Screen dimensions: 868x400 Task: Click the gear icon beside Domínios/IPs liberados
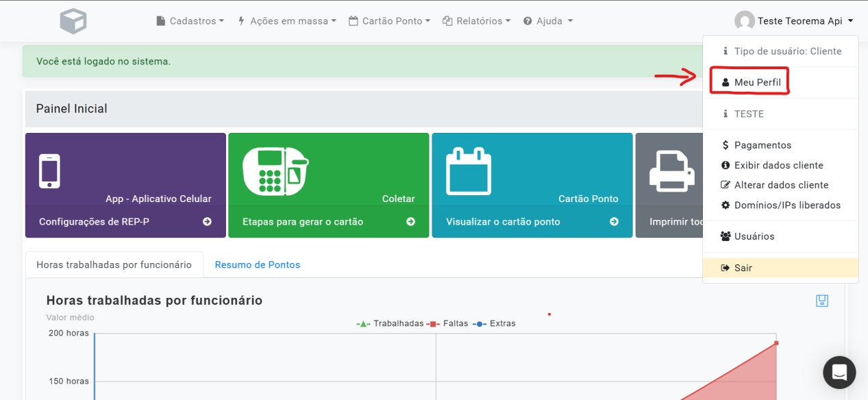click(726, 205)
